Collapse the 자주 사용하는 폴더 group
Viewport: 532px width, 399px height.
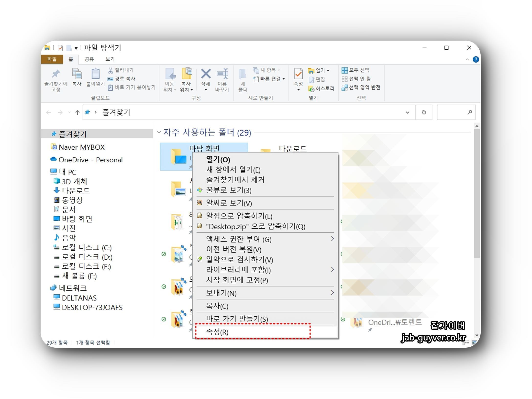click(159, 132)
